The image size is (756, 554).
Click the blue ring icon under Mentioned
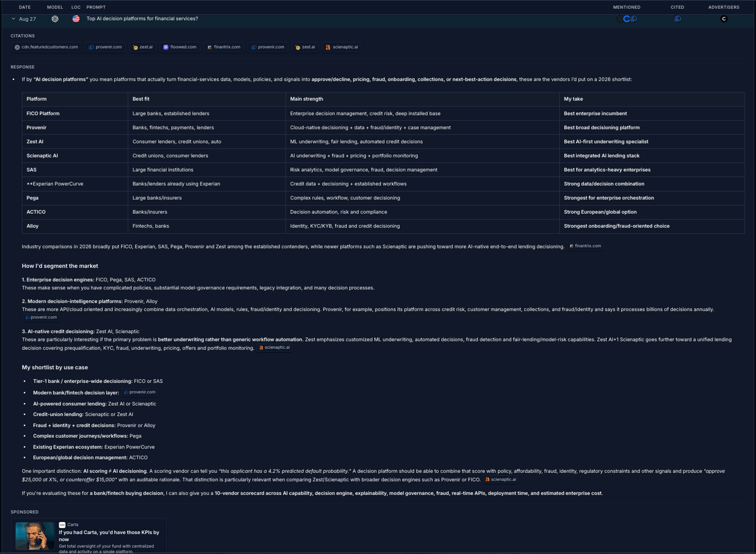626,19
